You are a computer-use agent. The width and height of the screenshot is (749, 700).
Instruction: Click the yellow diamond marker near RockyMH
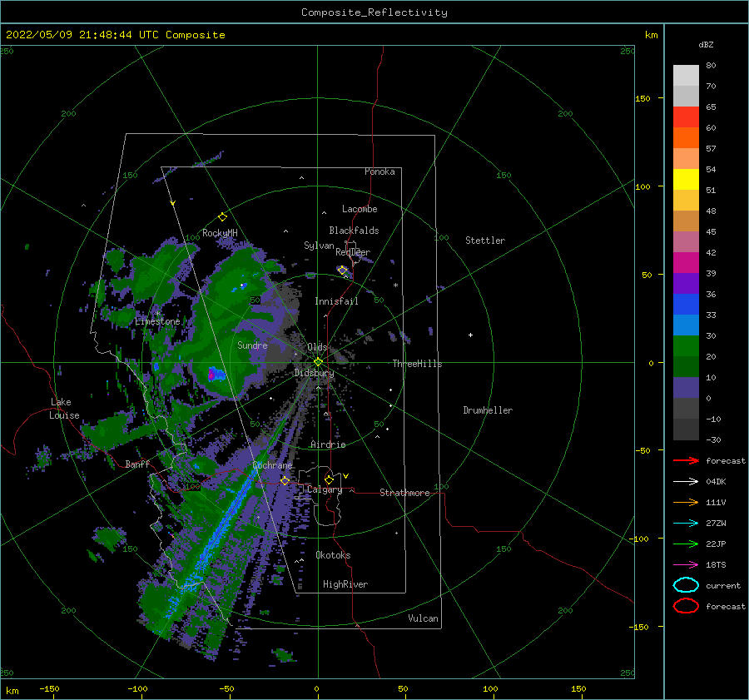[222, 217]
